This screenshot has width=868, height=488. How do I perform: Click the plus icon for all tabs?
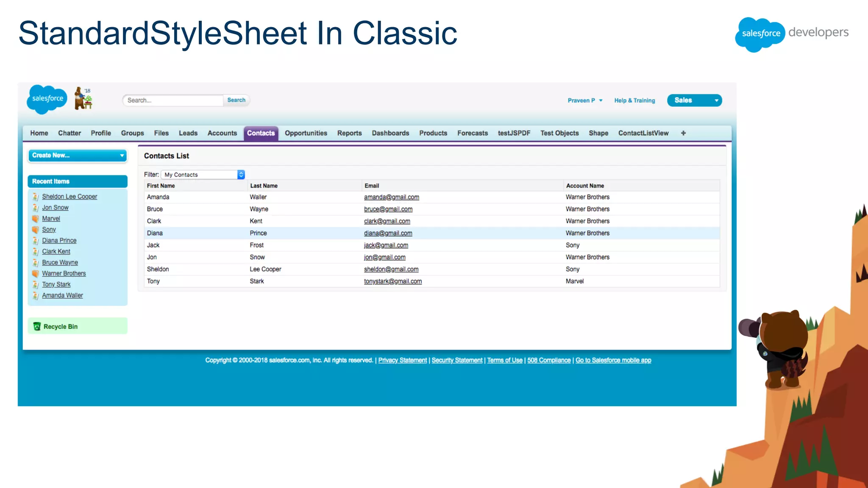click(x=683, y=133)
